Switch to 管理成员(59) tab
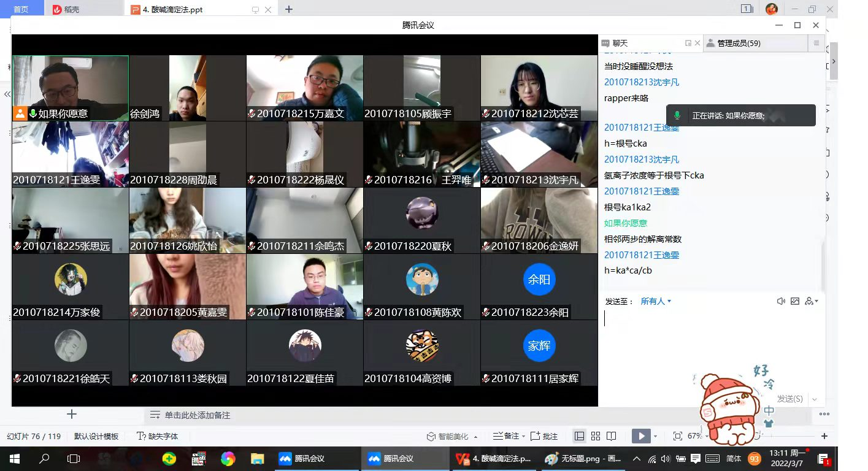The width and height of the screenshot is (868, 471). [733, 43]
